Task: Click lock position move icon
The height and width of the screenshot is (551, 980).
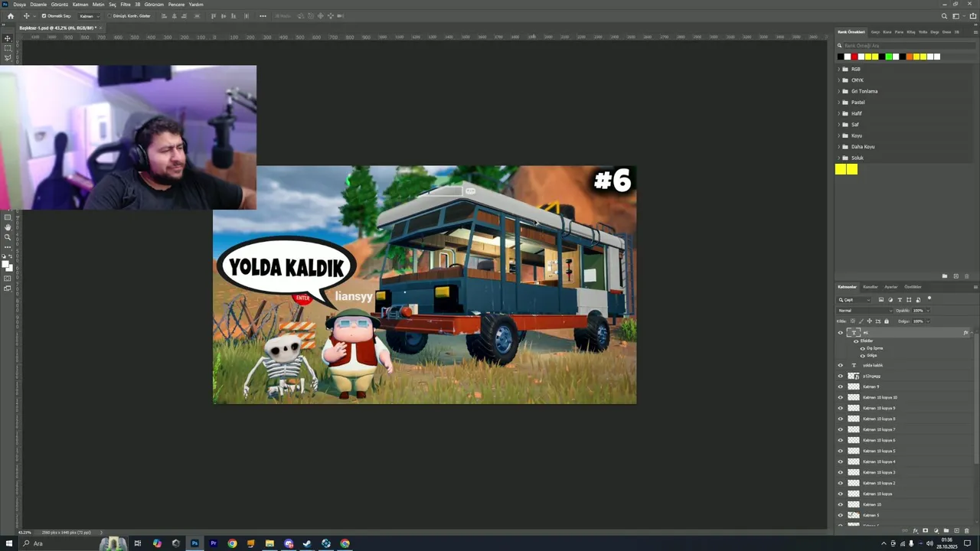Action: click(x=870, y=321)
